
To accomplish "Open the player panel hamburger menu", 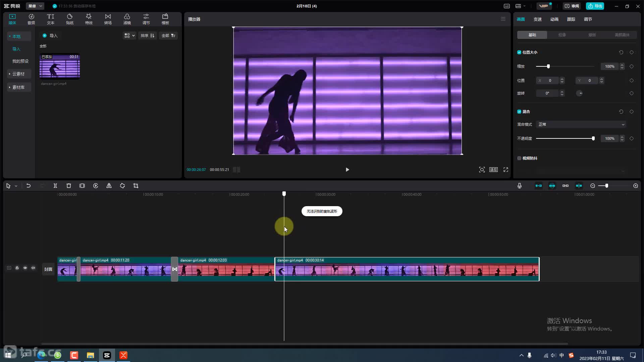I will 503,19.
